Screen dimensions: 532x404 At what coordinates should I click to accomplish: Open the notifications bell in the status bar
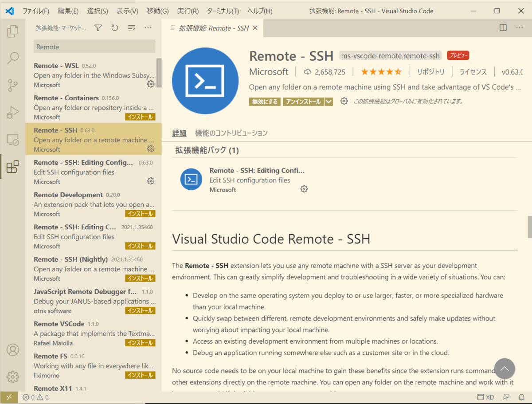[x=522, y=397]
